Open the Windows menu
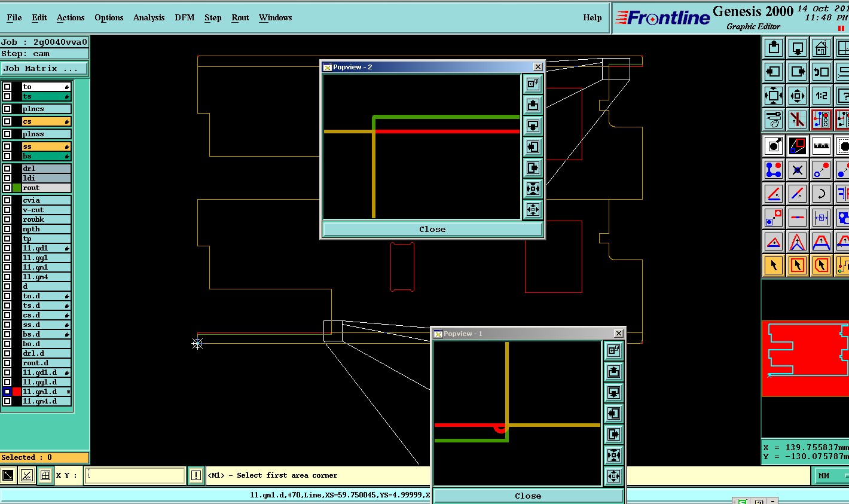 (x=275, y=17)
